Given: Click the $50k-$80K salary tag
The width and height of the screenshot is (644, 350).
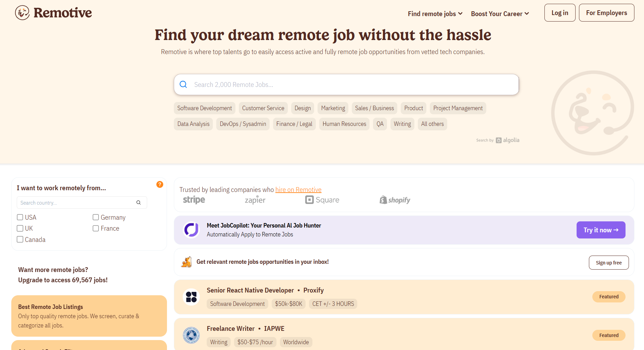Looking at the screenshot, I should coord(288,304).
